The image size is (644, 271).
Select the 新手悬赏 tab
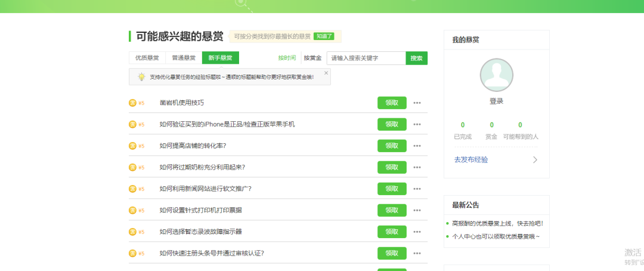pyautogui.click(x=220, y=58)
